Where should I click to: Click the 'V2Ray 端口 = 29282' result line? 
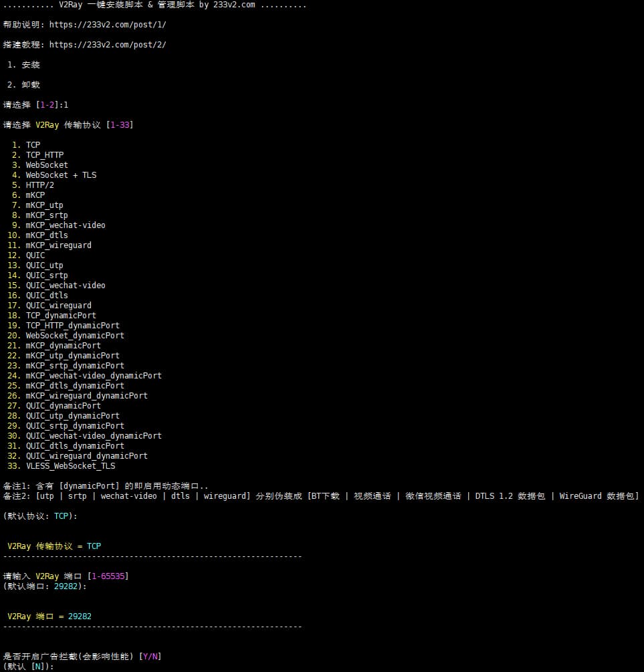[49, 617]
